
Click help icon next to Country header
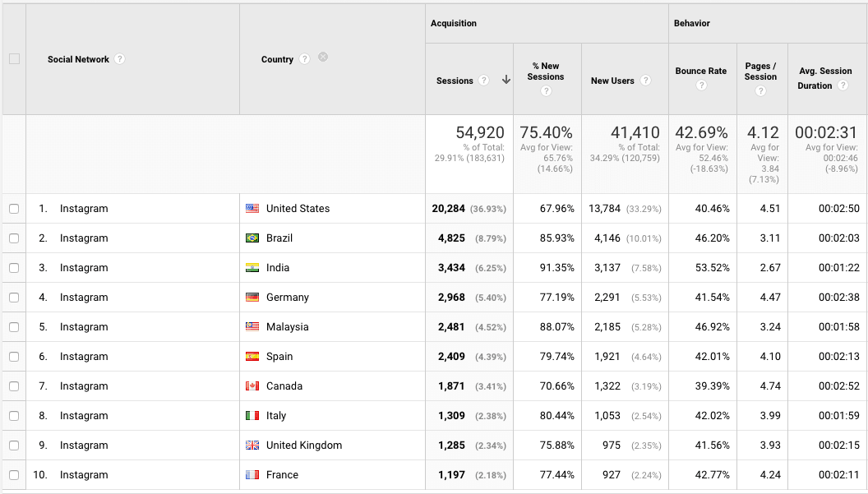[x=305, y=59]
